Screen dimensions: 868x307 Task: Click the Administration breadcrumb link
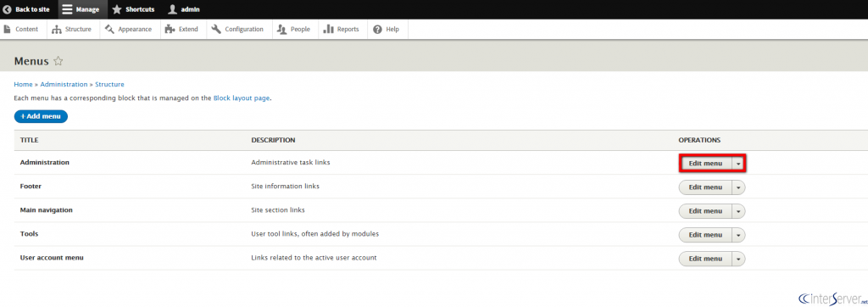(64, 84)
